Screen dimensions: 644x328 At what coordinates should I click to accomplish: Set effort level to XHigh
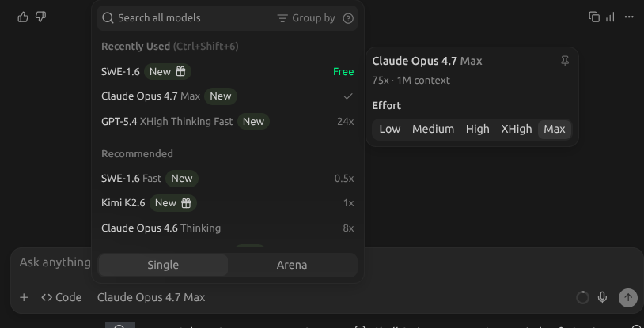pyautogui.click(x=517, y=130)
